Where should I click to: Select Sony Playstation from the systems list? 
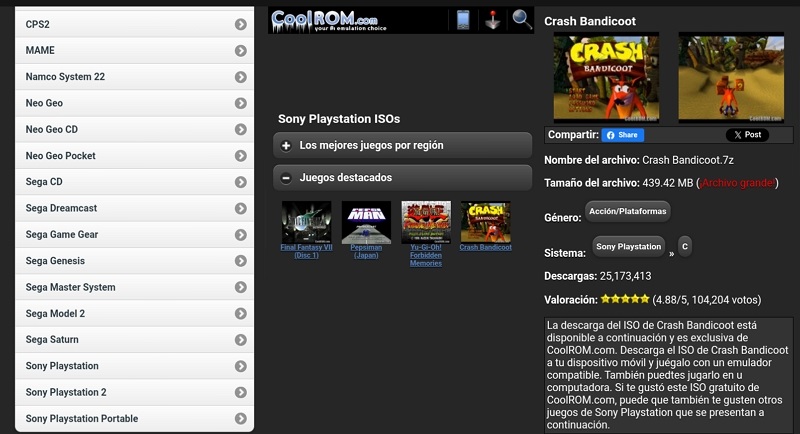[x=135, y=366]
